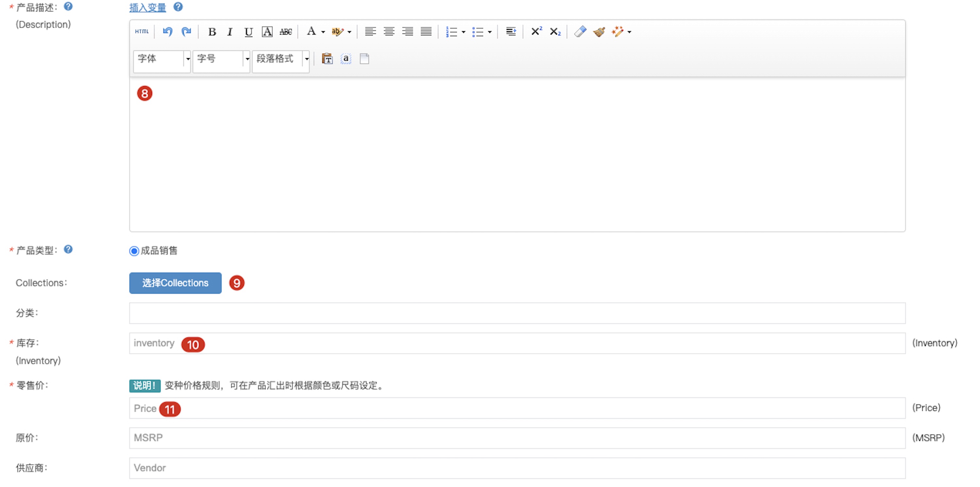
Task: Open auto-typeset options dropdown arrow
Action: pyautogui.click(x=629, y=32)
